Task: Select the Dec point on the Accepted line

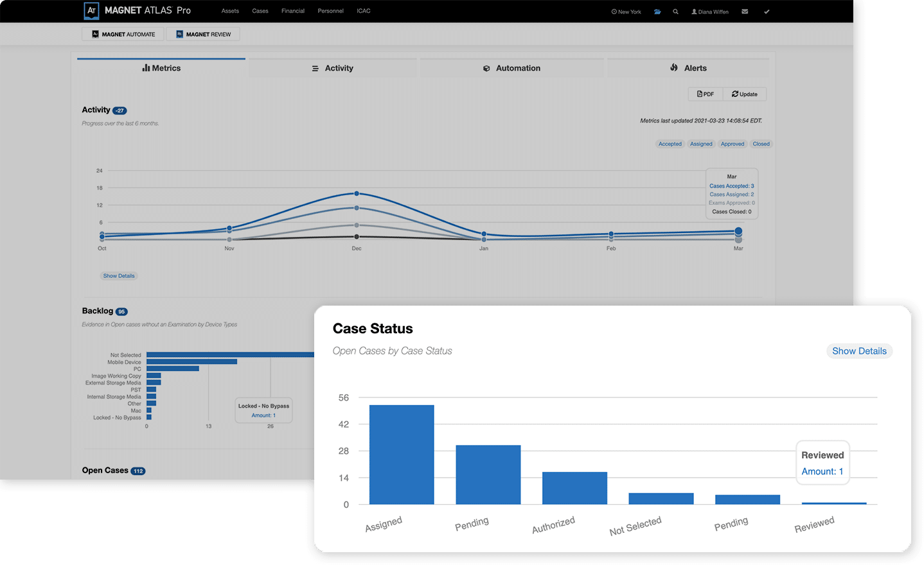Action: 357,193
